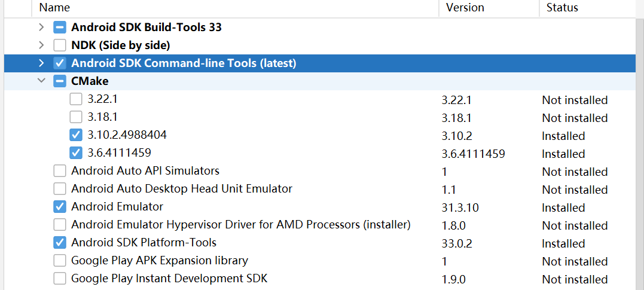
Task: Tick the CMake 3.18.1 checkbox
Action: point(76,117)
